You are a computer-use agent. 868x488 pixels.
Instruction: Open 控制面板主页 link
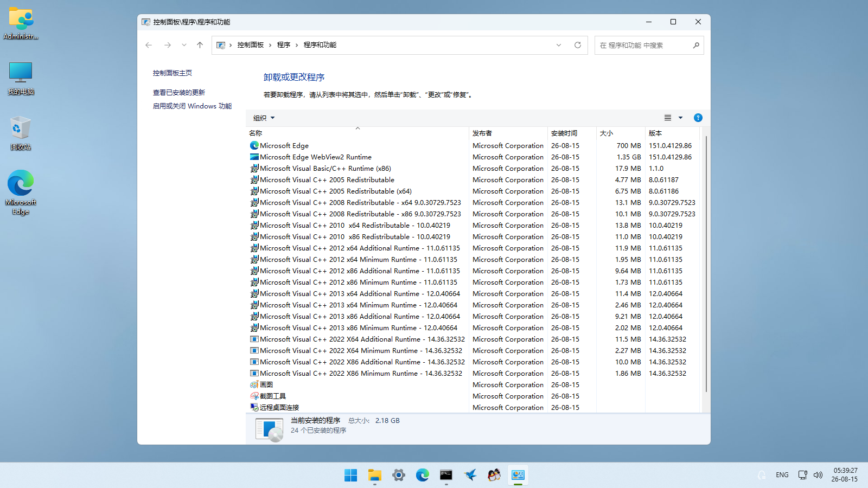173,73
